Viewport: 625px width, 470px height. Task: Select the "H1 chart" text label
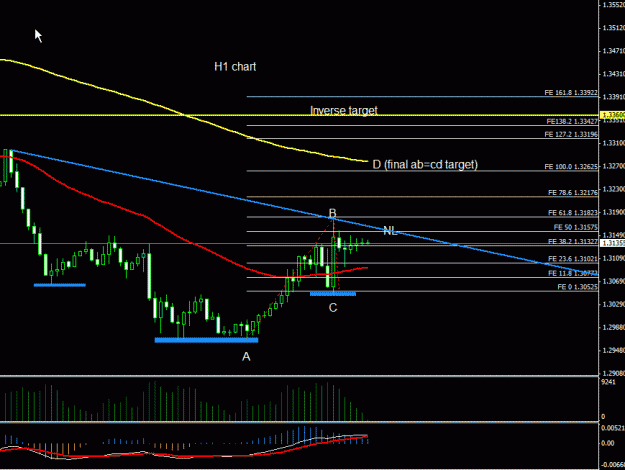pos(235,67)
